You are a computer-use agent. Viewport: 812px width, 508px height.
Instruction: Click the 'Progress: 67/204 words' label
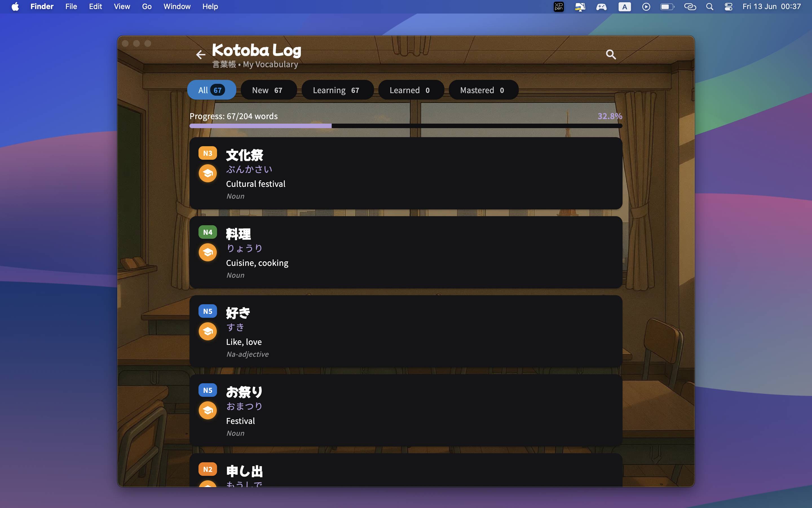[x=233, y=116]
